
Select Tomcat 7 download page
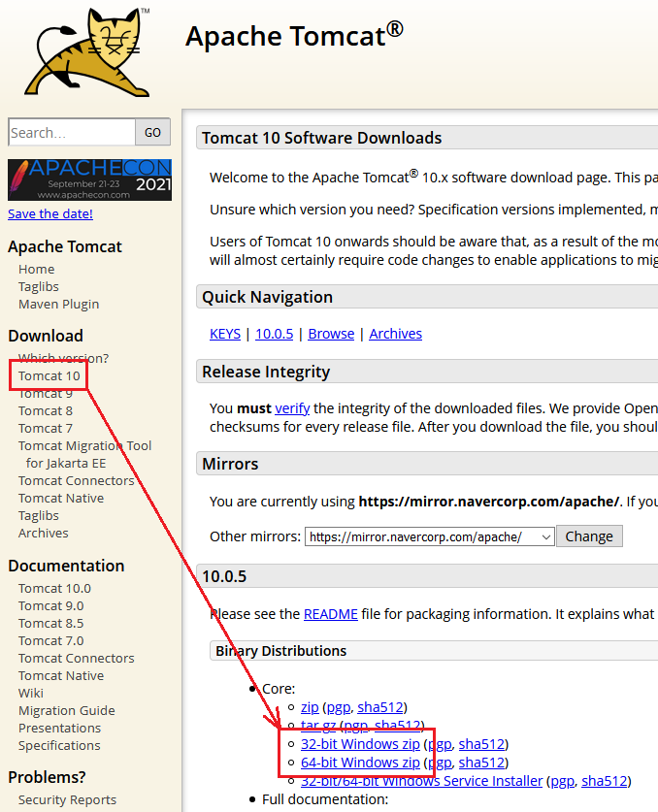point(46,428)
